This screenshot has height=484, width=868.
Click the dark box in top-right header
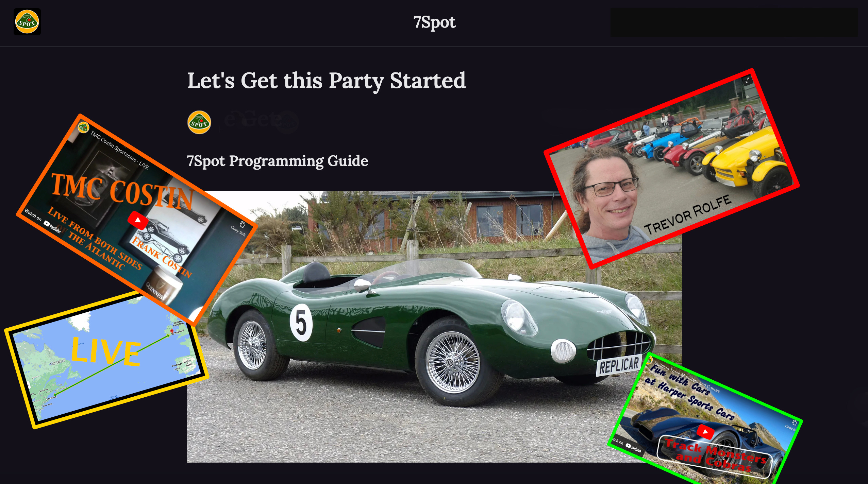[734, 22]
